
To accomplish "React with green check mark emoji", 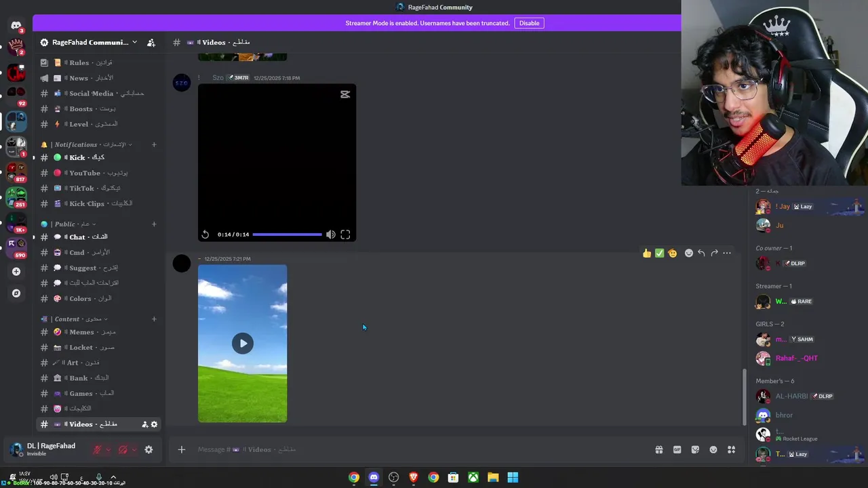I will (659, 253).
